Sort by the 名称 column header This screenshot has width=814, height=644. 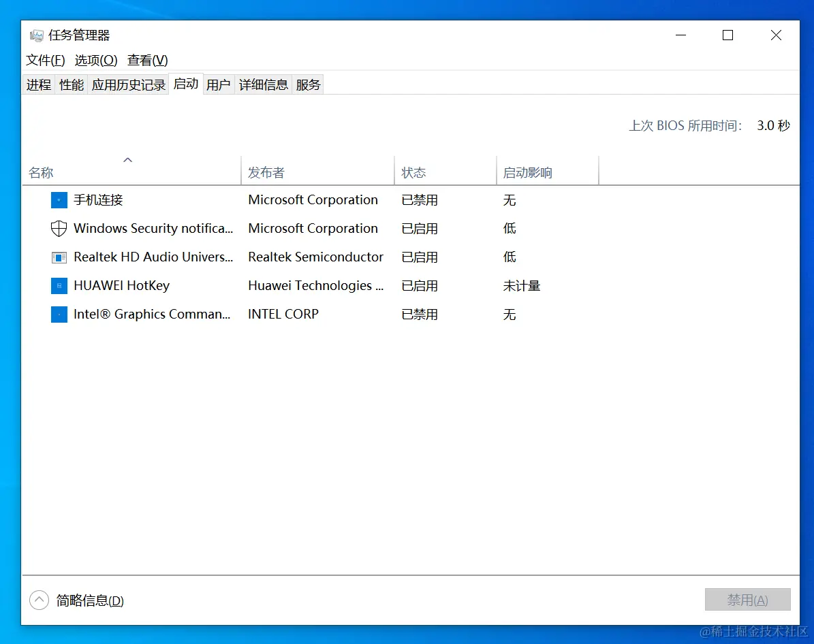(x=132, y=172)
